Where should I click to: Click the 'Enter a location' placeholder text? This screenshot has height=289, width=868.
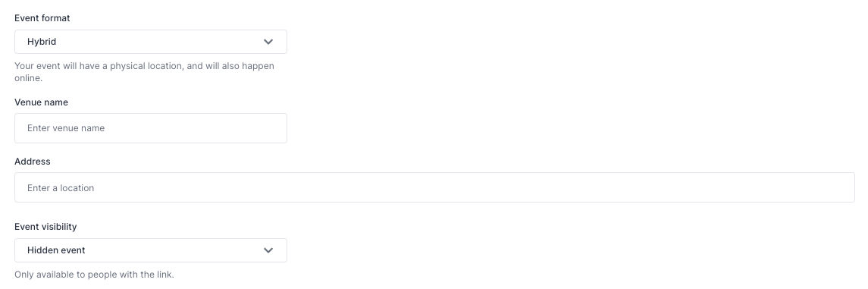tap(61, 188)
